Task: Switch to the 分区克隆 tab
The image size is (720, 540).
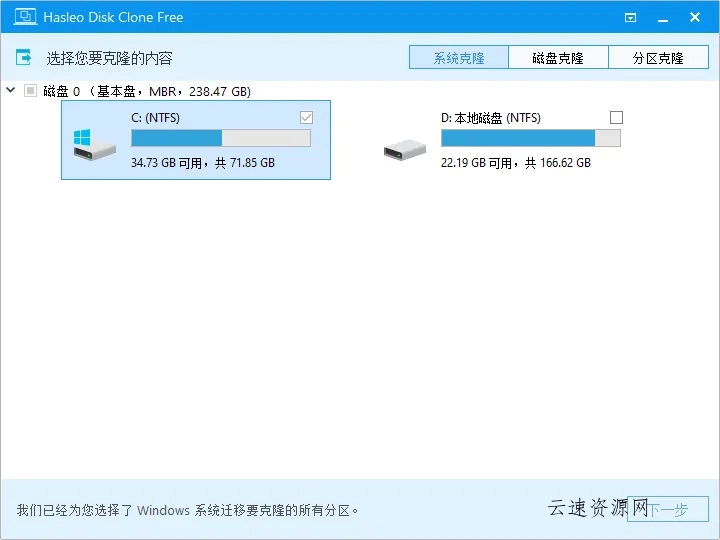Action: 658,57
